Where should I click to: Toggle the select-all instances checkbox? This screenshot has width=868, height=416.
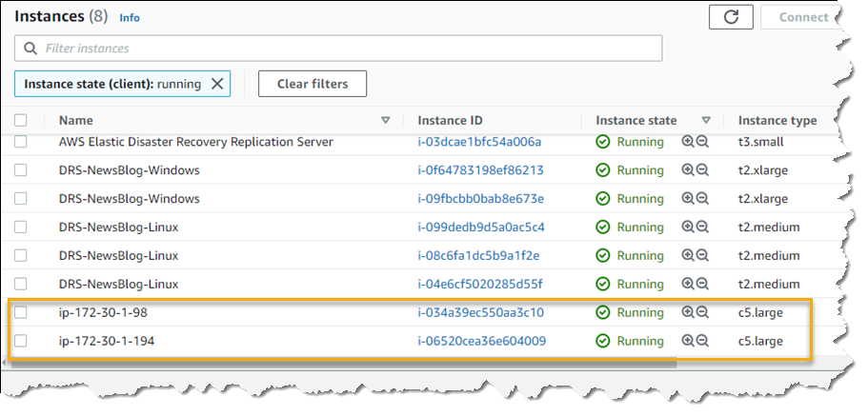(x=20, y=120)
